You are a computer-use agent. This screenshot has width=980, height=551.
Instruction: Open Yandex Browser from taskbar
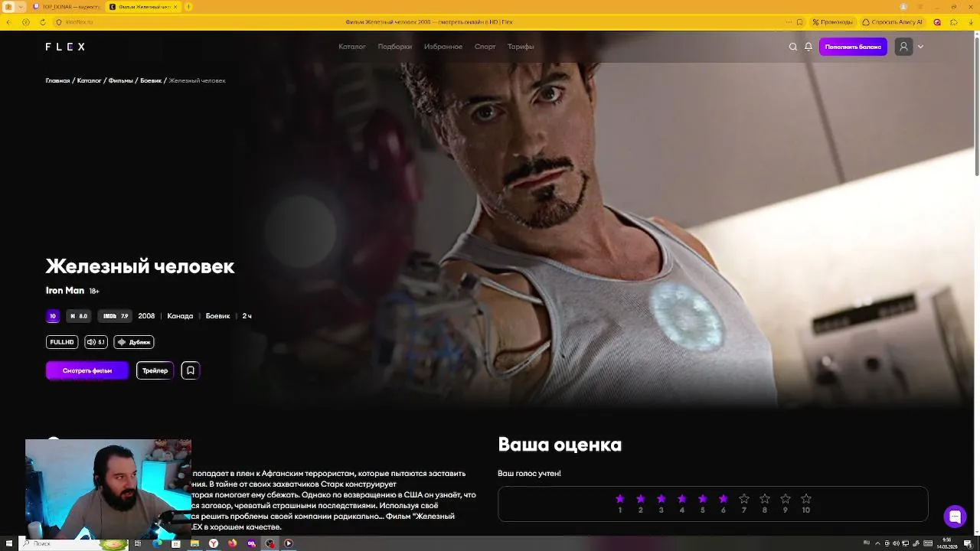pyautogui.click(x=214, y=543)
